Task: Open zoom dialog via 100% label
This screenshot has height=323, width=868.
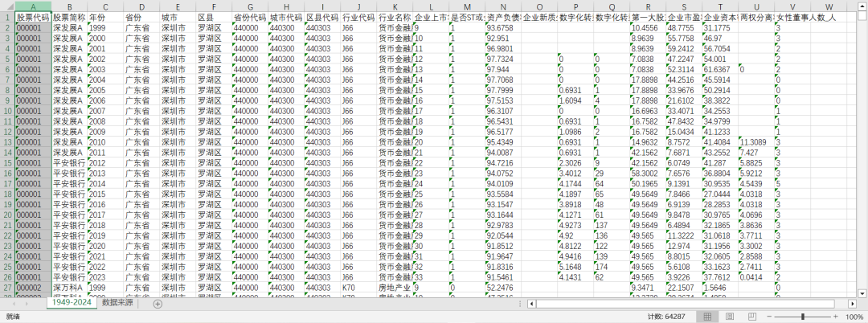Action: [854, 317]
